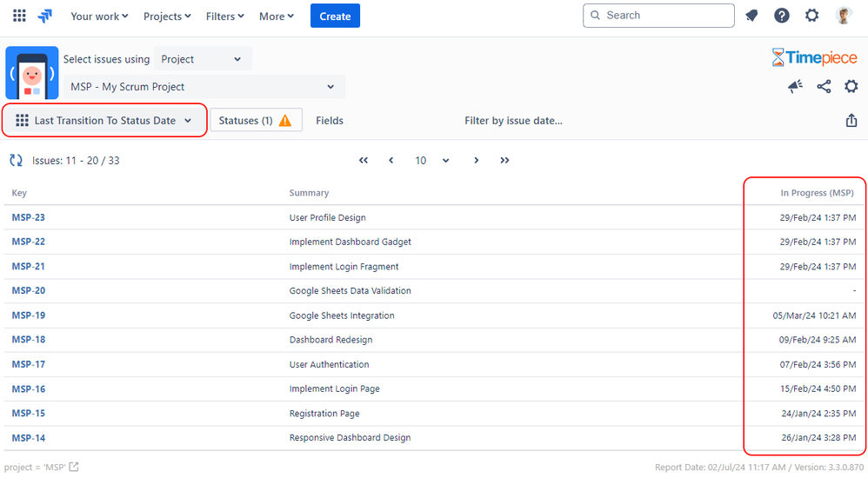
Task: Open issue MSP-23 link
Action: pos(28,217)
